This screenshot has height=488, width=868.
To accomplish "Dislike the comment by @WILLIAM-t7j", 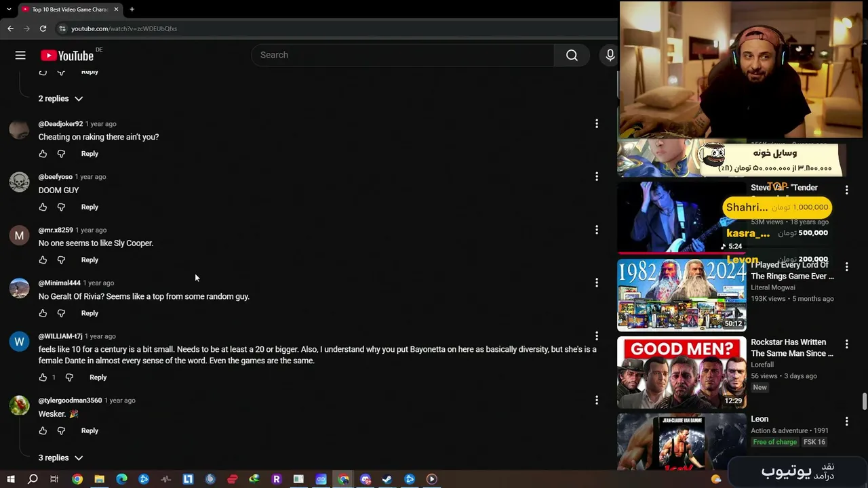I will coord(69,378).
